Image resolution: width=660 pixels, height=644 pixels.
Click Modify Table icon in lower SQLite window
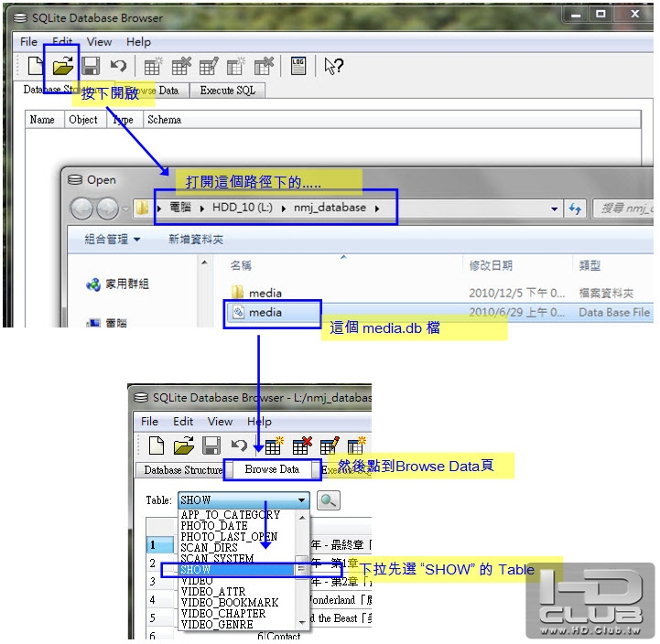point(330,445)
